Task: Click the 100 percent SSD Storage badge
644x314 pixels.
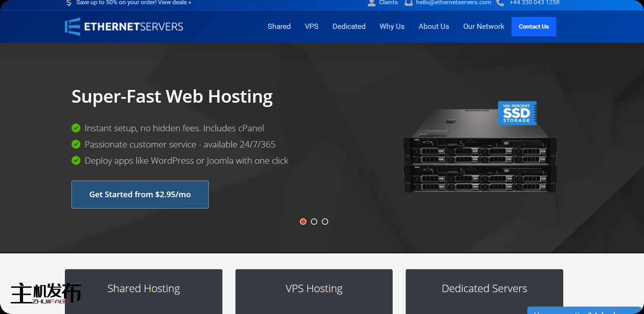Action: [517, 113]
